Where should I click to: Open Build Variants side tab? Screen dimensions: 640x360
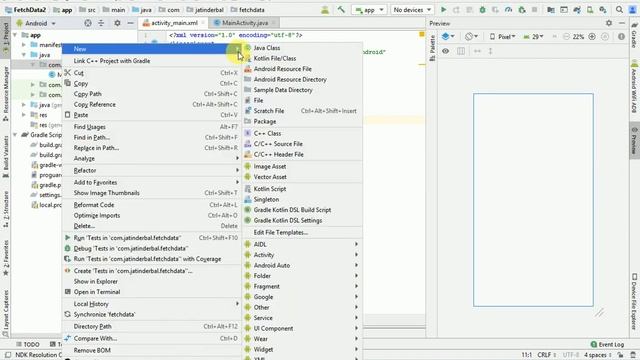pos(6,156)
